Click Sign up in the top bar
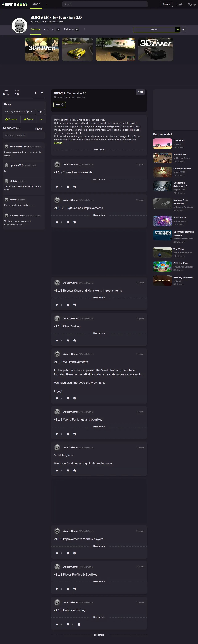 pos(192,4)
